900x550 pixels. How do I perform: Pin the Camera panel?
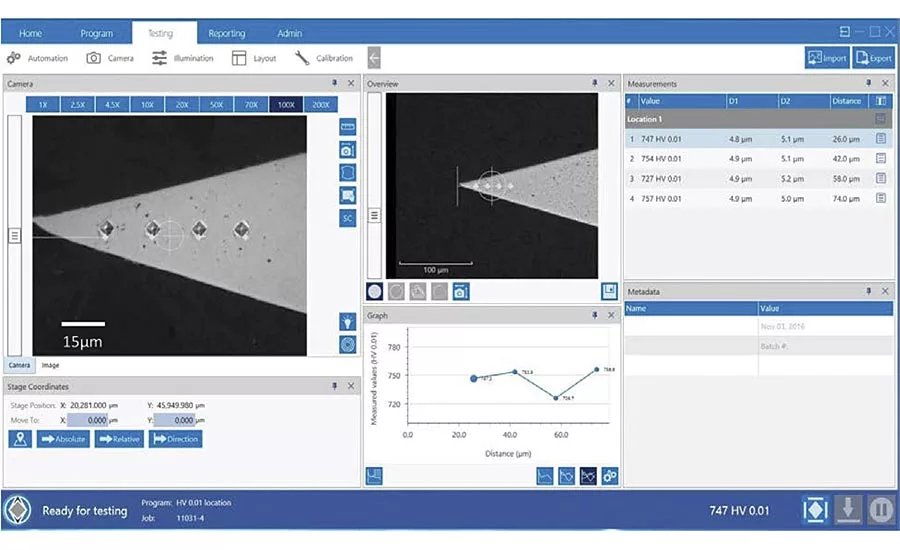[x=335, y=83]
